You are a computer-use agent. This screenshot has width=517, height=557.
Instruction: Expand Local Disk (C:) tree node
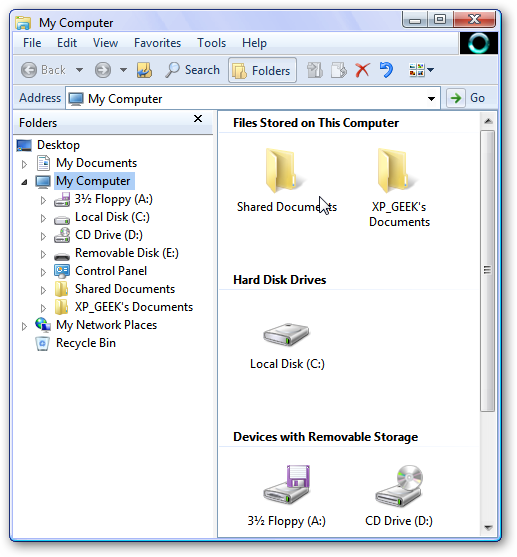(43, 218)
